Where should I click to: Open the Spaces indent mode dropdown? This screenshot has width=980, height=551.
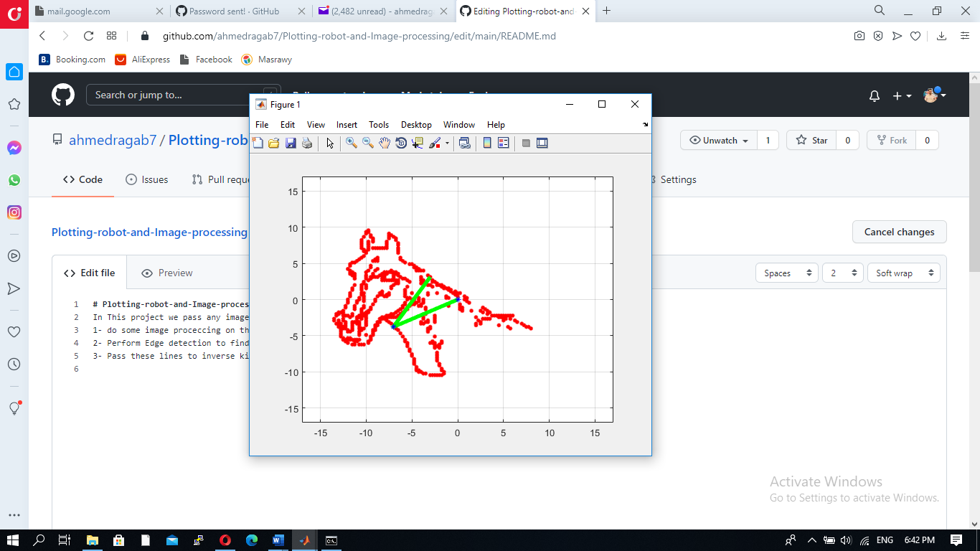pyautogui.click(x=786, y=273)
